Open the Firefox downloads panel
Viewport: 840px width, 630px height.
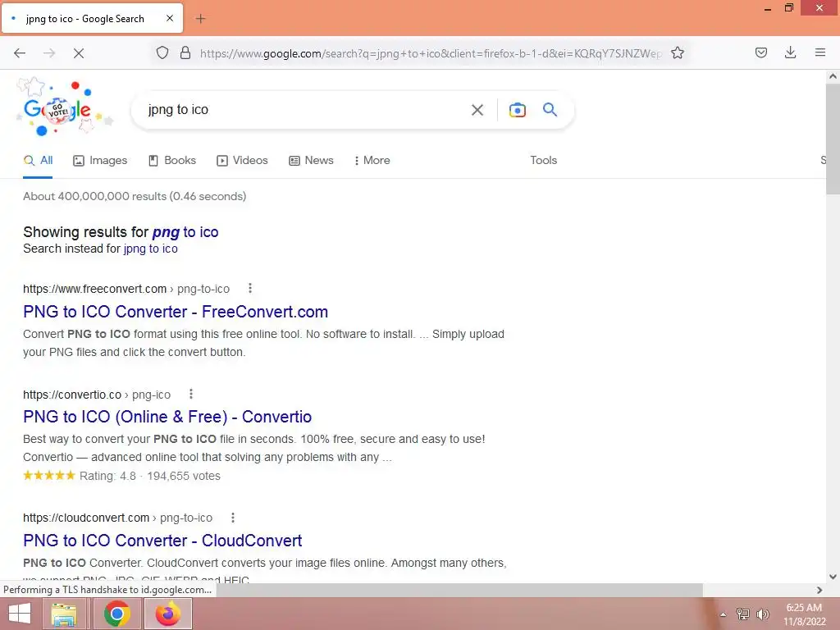point(790,52)
